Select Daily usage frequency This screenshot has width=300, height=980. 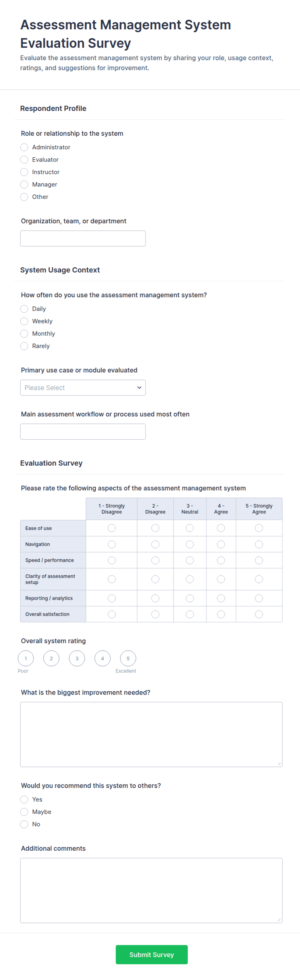[x=25, y=309]
